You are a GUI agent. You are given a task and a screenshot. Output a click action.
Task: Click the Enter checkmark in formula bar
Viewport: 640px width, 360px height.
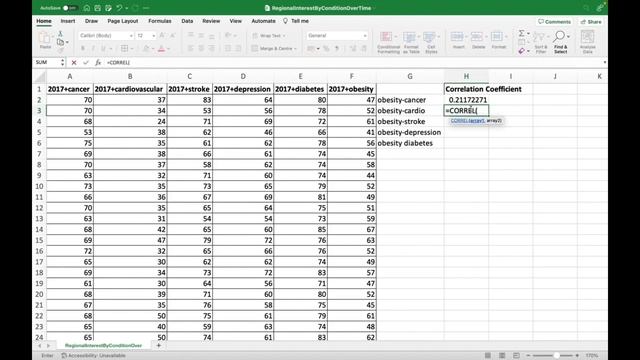point(86,63)
